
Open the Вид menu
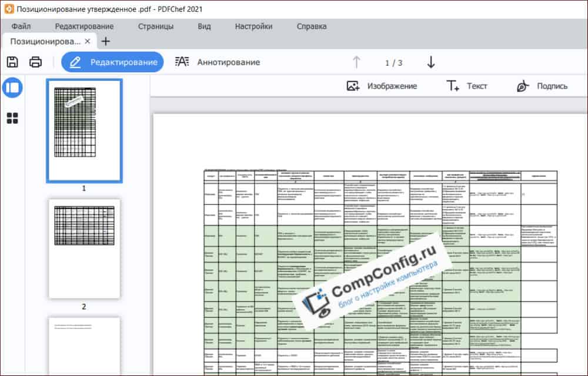205,26
